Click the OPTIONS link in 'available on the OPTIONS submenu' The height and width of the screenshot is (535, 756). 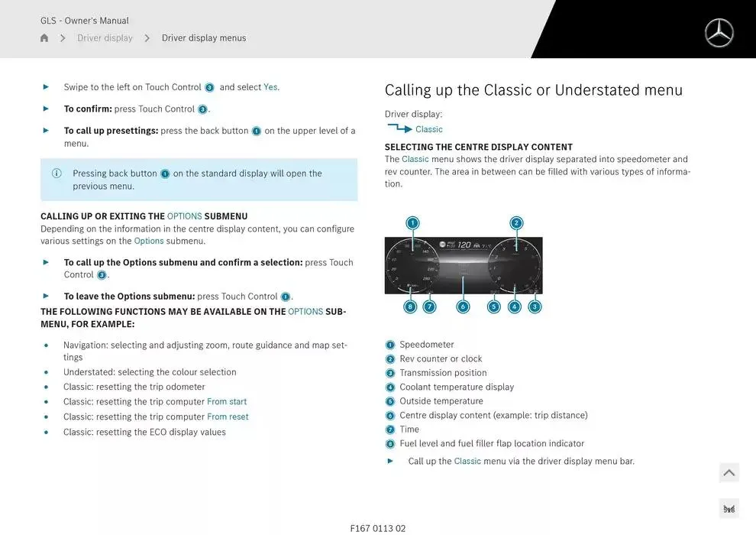(x=305, y=312)
